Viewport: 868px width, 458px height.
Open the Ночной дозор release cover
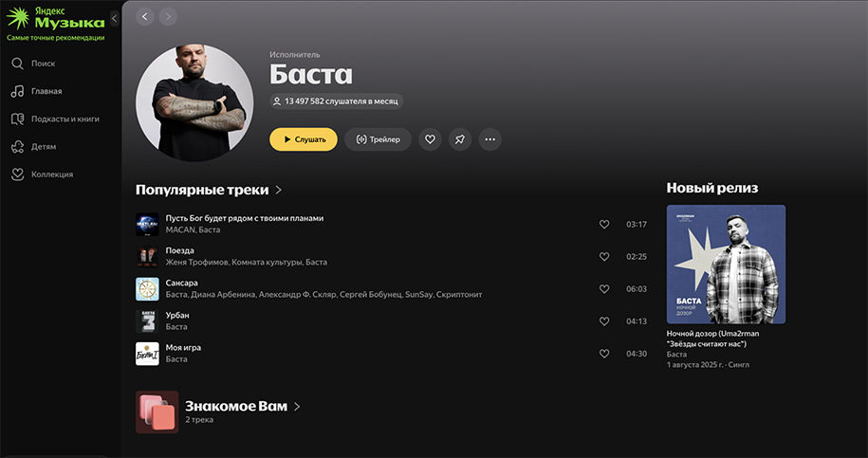[x=726, y=265]
